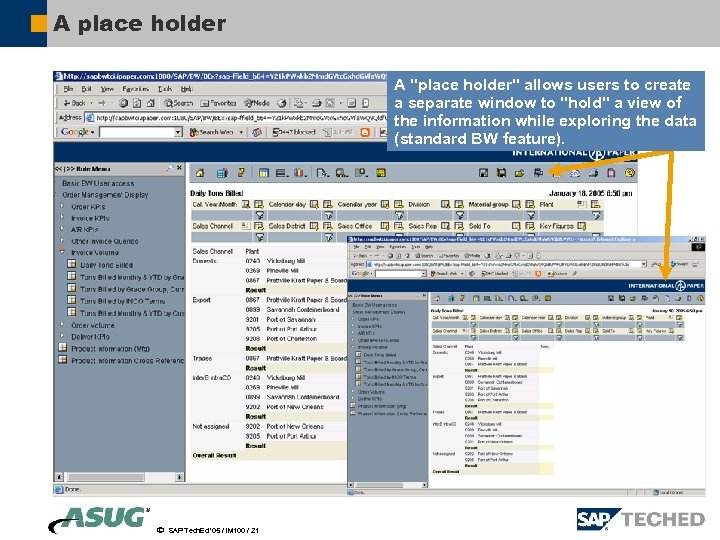Open Product Information Cross Reference
This screenshot has width=720, height=540.
coord(127,360)
